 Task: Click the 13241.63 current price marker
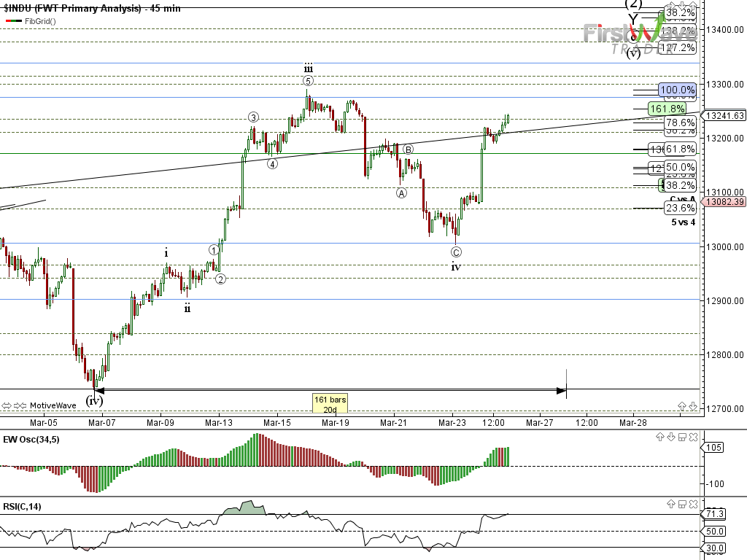tap(723, 115)
